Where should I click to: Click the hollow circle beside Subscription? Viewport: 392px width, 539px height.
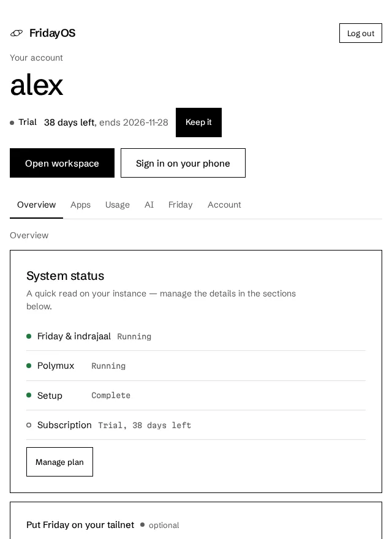[29, 425]
